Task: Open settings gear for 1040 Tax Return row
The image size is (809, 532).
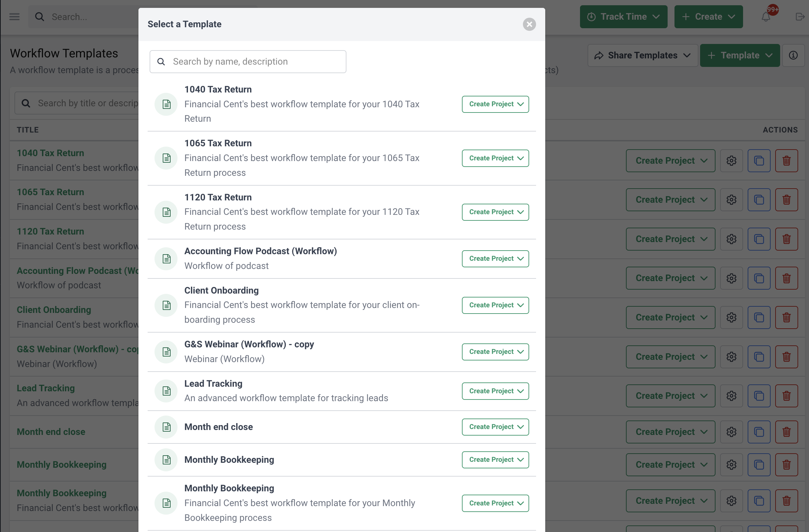Action: point(731,161)
